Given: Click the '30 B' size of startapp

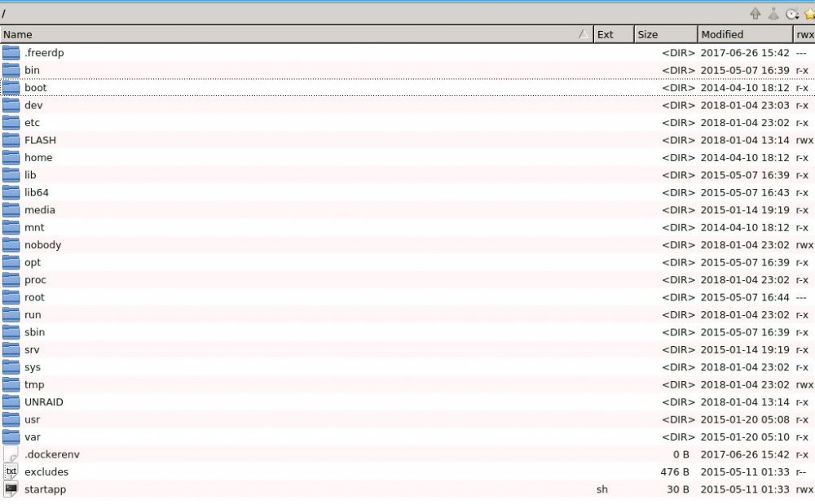Looking at the screenshot, I should pos(678,489).
